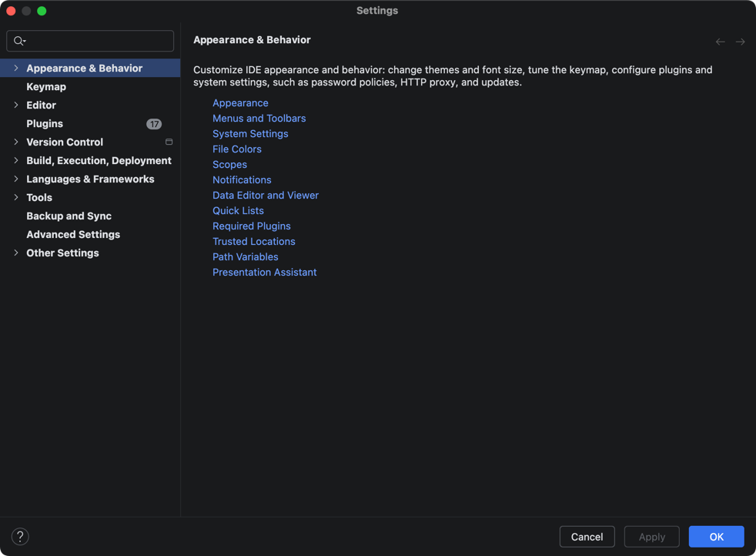Expand the Appearance & Behavior section
Image resolution: width=756 pixels, height=556 pixels.
(16, 69)
